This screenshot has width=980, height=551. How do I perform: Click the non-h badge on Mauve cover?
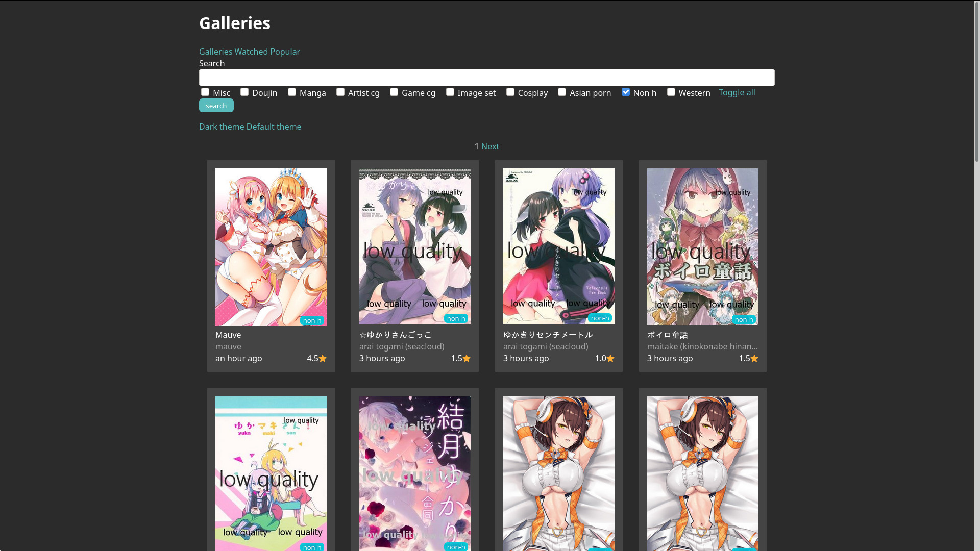(312, 320)
